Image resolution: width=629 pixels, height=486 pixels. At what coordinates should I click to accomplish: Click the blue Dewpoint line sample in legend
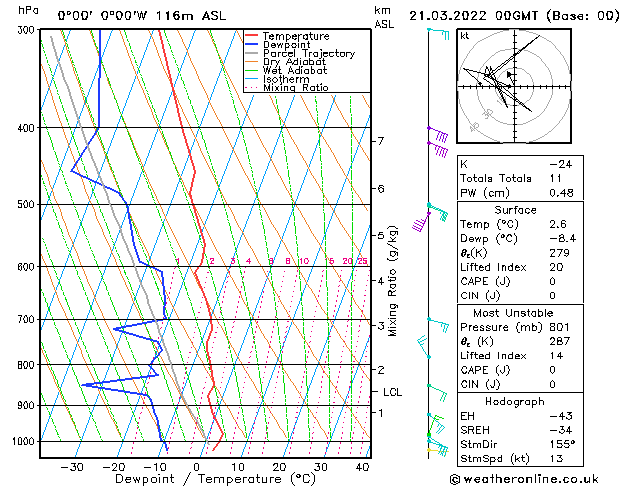pos(252,44)
